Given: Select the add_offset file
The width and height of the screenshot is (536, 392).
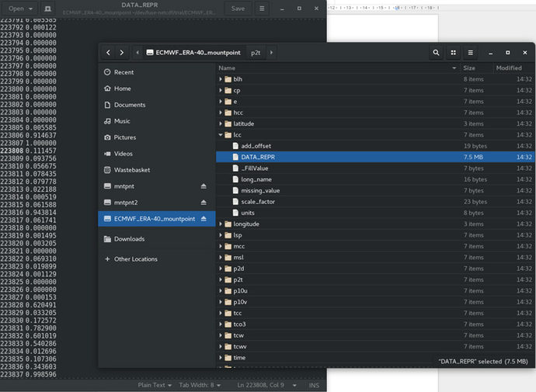Looking at the screenshot, I should tap(375, 146).
